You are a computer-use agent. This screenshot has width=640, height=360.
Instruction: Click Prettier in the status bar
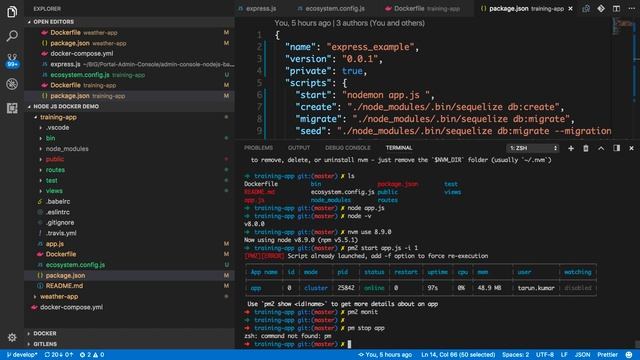click(608, 355)
